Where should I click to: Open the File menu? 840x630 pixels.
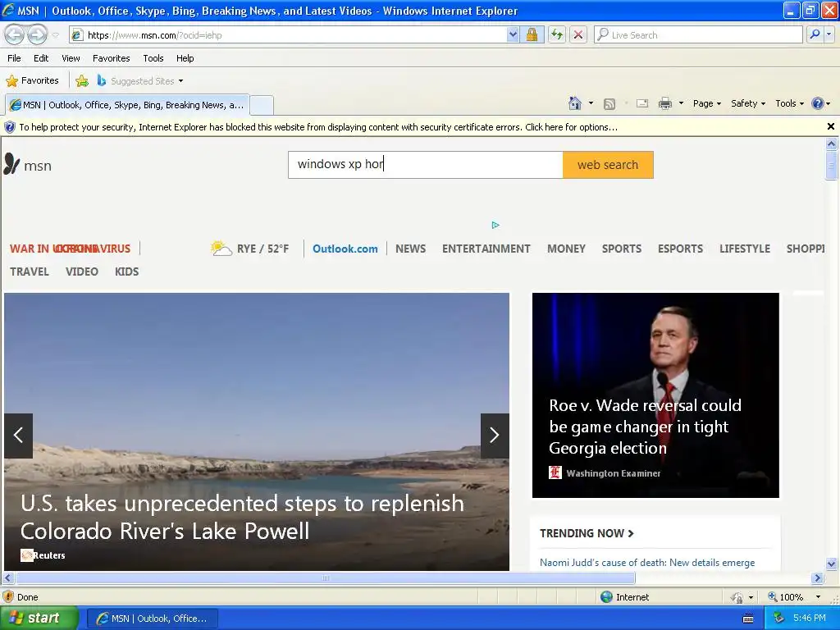pos(15,58)
